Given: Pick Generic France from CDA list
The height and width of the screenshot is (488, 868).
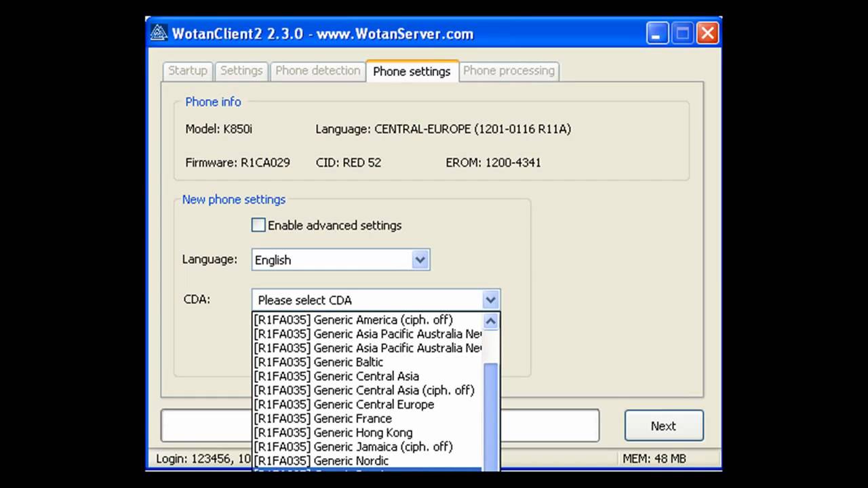Looking at the screenshot, I should (x=367, y=418).
